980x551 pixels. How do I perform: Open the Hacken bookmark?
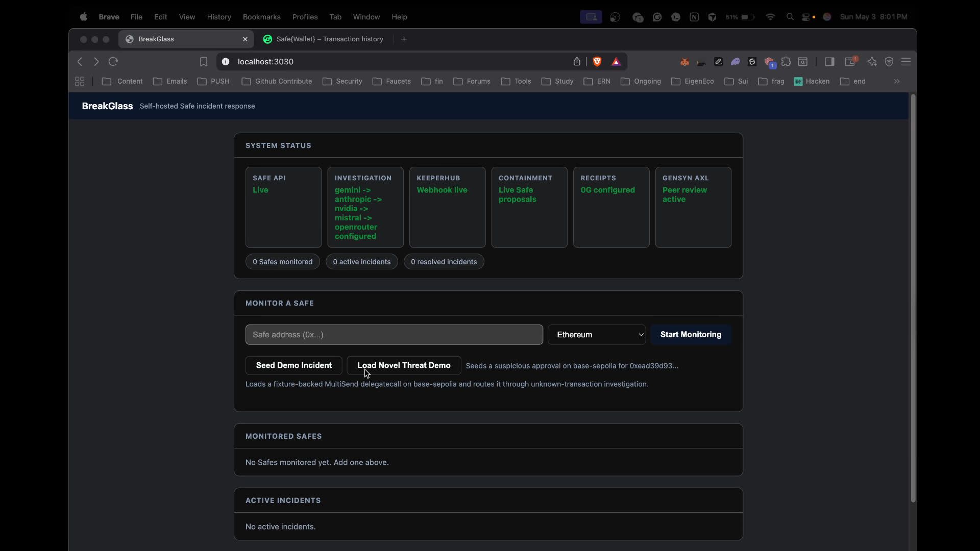[812, 81]
